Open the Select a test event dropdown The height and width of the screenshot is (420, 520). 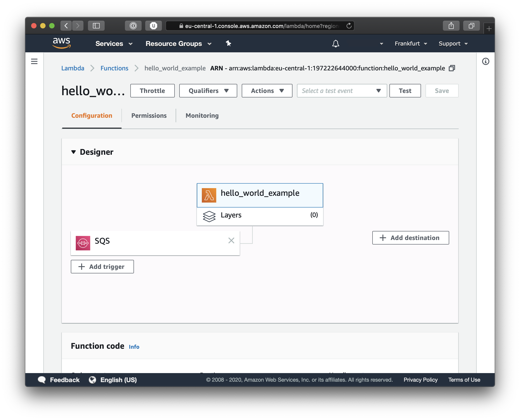341,91
